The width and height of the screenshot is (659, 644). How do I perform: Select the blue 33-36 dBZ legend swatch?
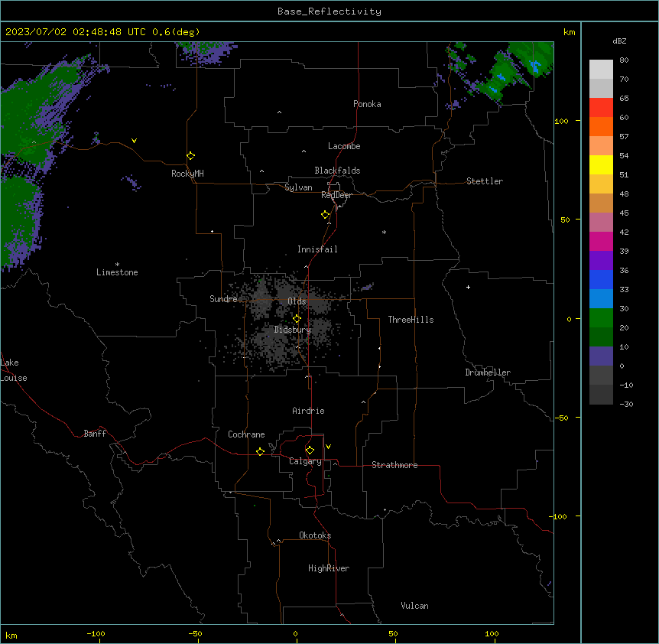click(601, 279)
